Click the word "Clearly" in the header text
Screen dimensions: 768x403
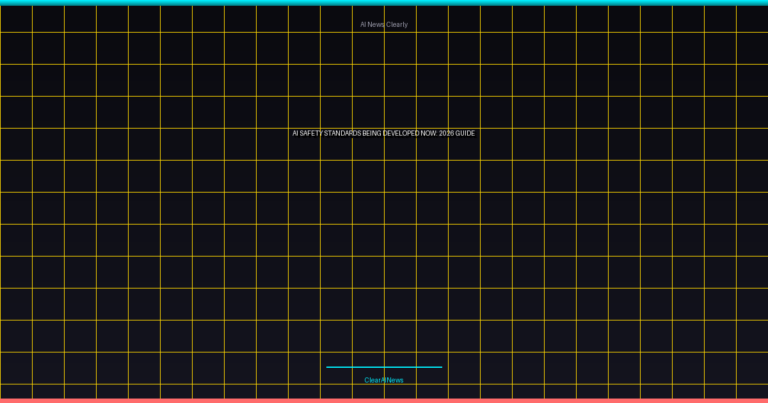point(397,24)
